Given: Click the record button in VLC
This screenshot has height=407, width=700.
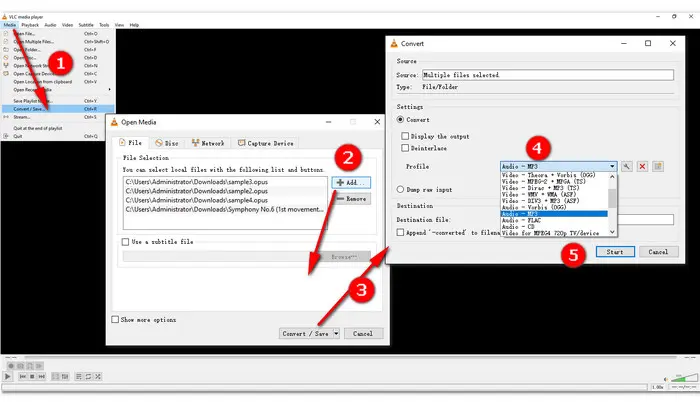Looking at the screenshot, I should coord(11,366).
